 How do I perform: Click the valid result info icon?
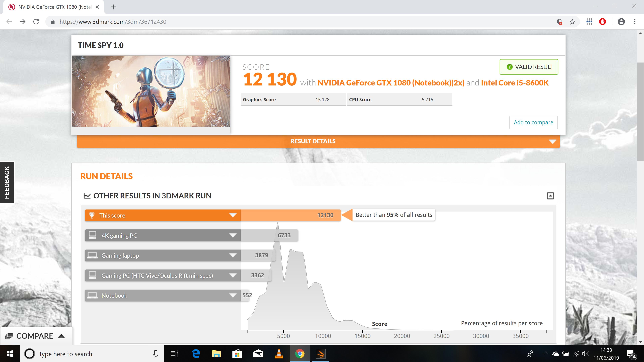pyautogui.click(x=509, y=67)
